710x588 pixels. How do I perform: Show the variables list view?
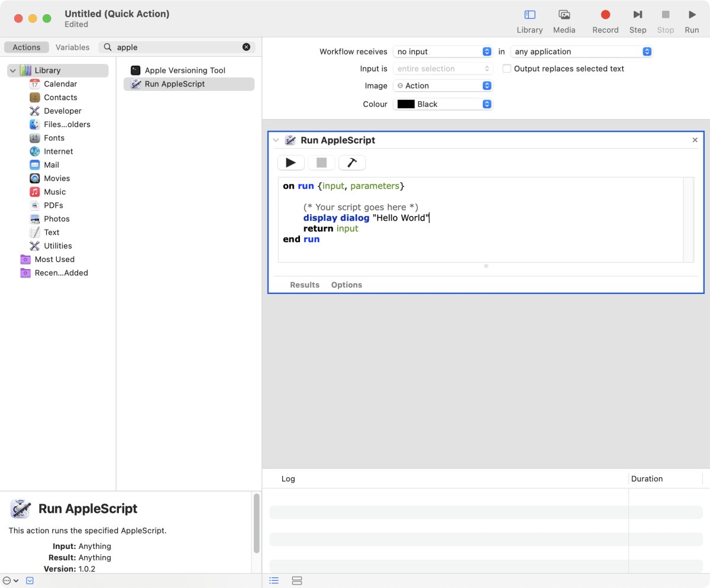tap(297, 581)
